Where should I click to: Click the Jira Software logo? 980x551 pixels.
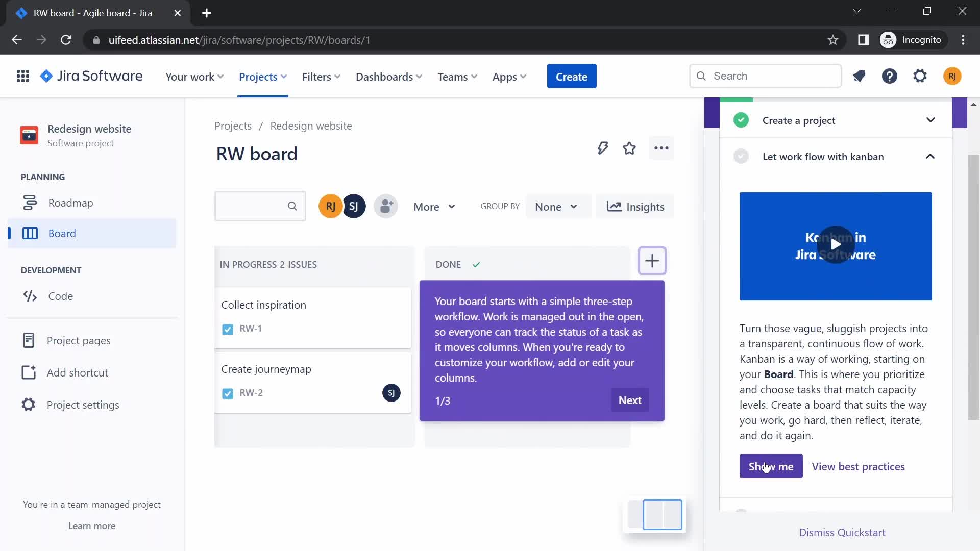[x=91, y=77]
